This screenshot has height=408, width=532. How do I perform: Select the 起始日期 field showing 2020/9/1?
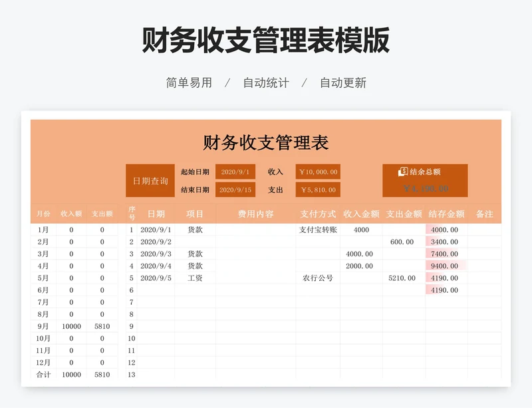click(x=235, y=172)
